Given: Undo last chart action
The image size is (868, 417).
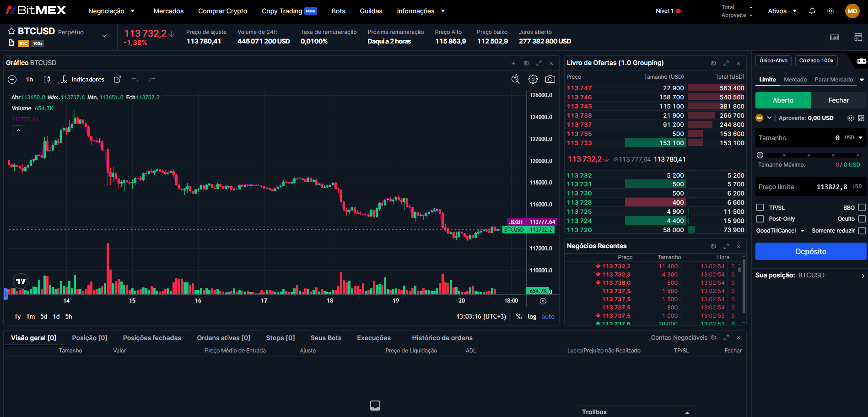Looking at the screenshot, I should pyautogui.click(x=135, y=79).
